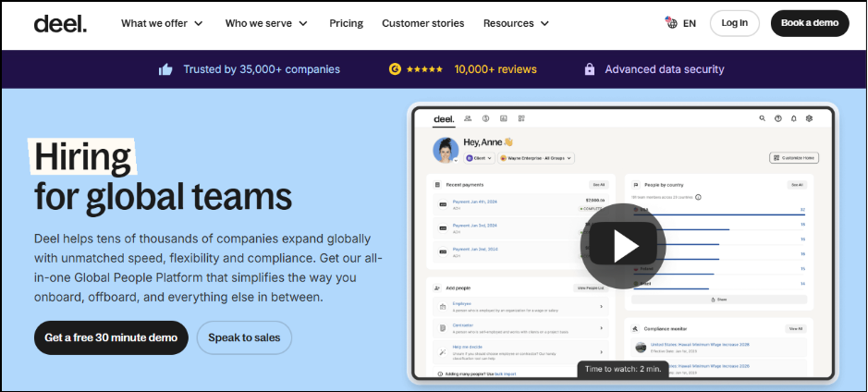This screenshot has height=392, width=868.
Task: Click the Employee building icon
Action: [x=442, y=306]
